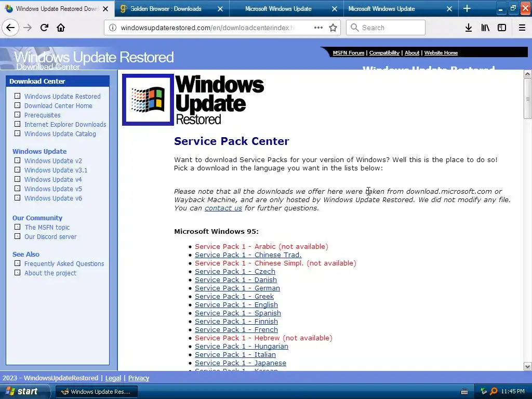Open Windows Update v5 link

[53, 189]
